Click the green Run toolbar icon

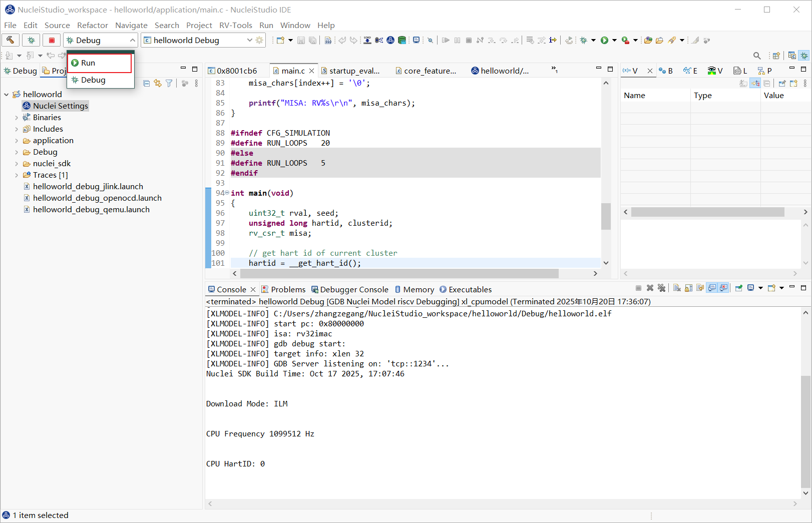pos(604,40)
